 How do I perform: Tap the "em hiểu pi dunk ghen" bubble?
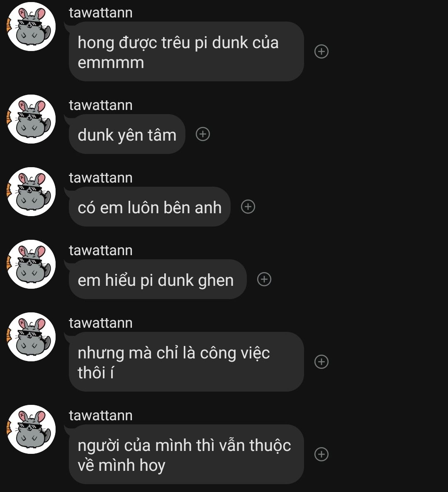[x=158, y=279]
